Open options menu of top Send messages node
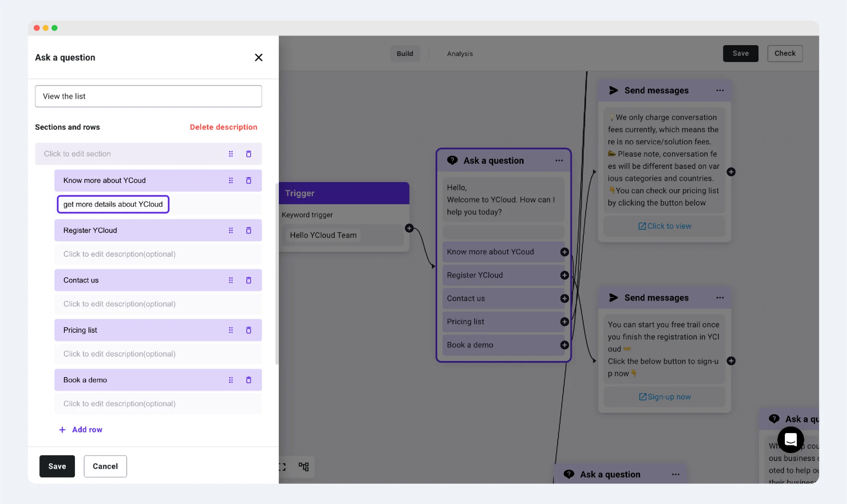Viewport: 847px width, 504px height. tap(720, 90)
